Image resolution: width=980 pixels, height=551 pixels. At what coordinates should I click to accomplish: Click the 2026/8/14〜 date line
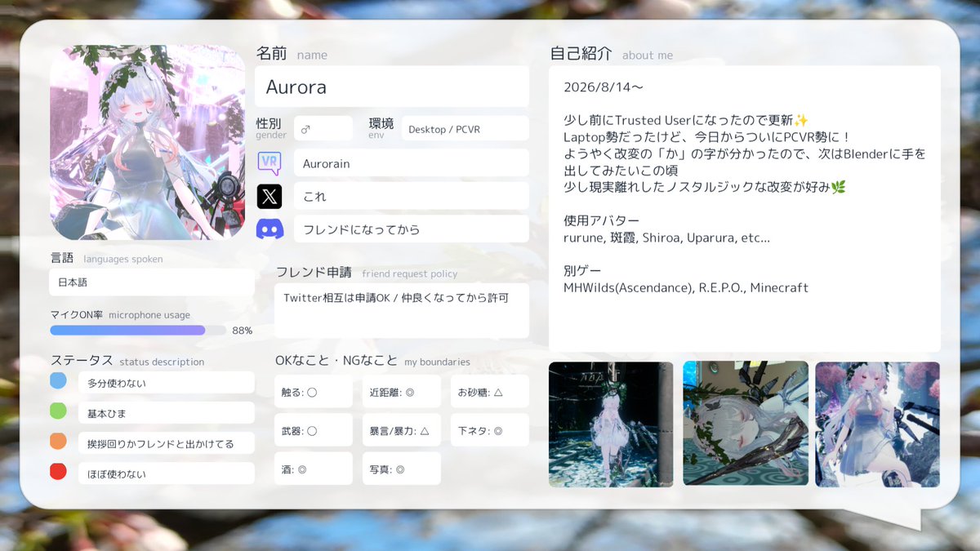(604, 87)
